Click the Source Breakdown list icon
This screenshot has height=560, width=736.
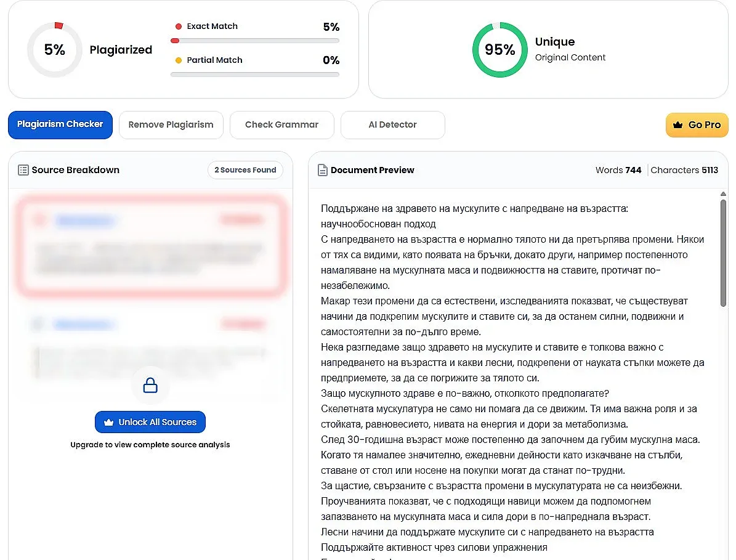[x=23, y=170]
